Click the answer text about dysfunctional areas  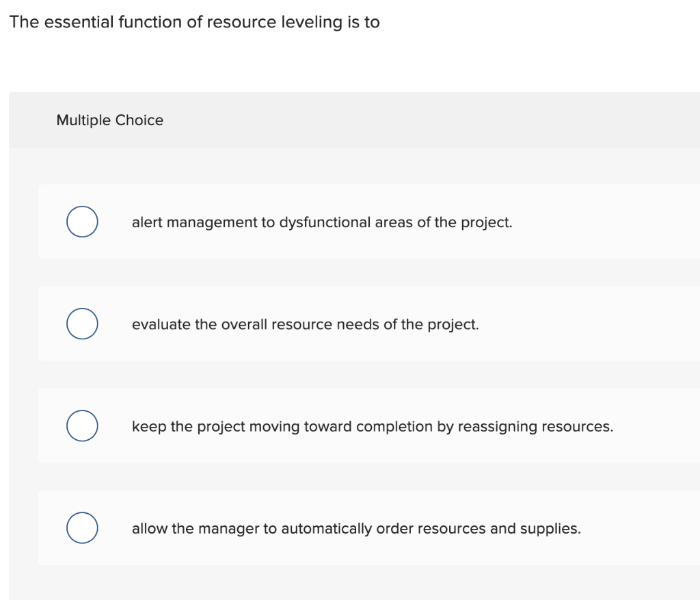coord(321,222)
